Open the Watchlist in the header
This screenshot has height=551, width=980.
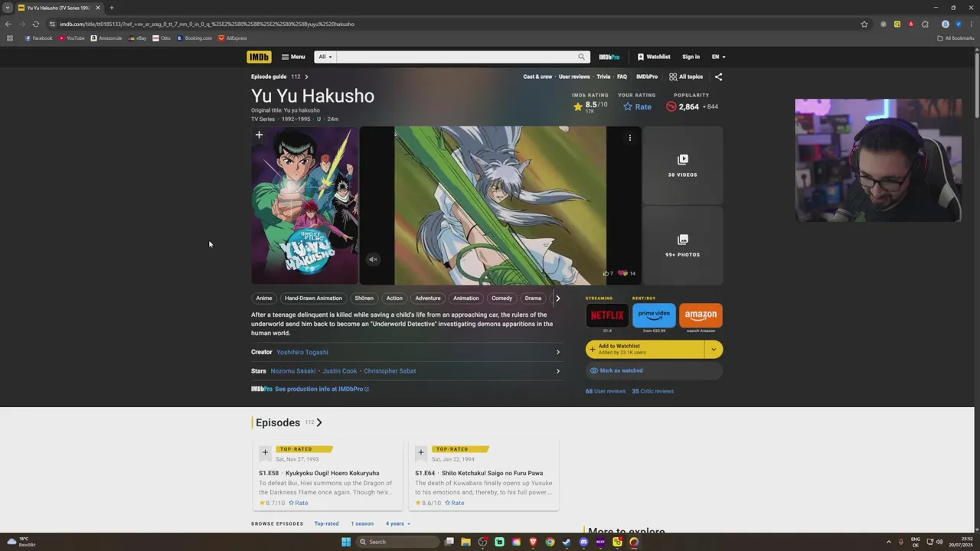point(654,57)
